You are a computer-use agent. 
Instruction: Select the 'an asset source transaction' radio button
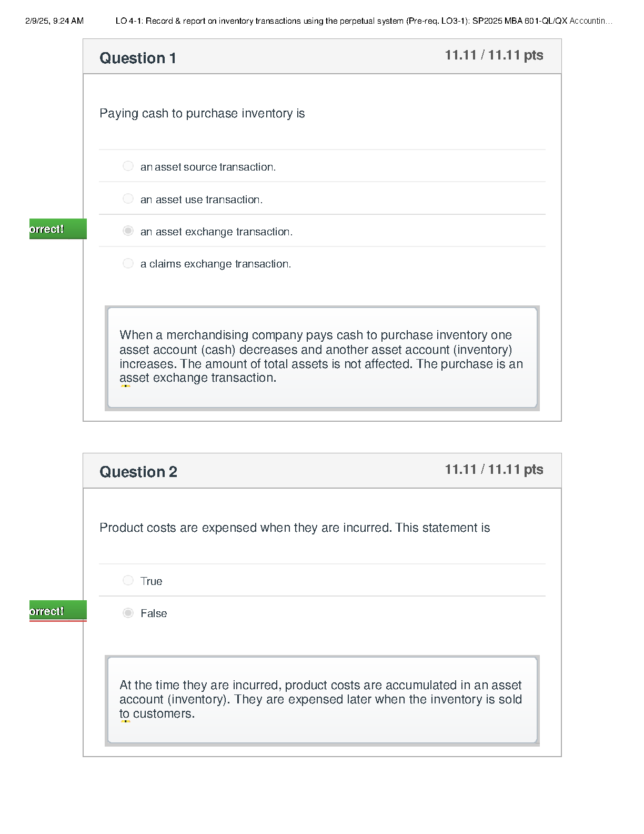tap(128, 166)
